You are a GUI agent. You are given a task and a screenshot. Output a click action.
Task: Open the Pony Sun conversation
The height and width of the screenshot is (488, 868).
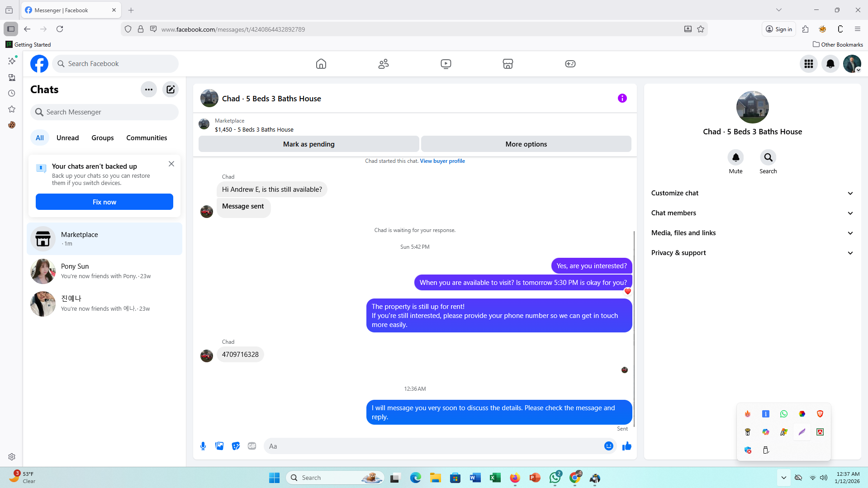(104, 271)
